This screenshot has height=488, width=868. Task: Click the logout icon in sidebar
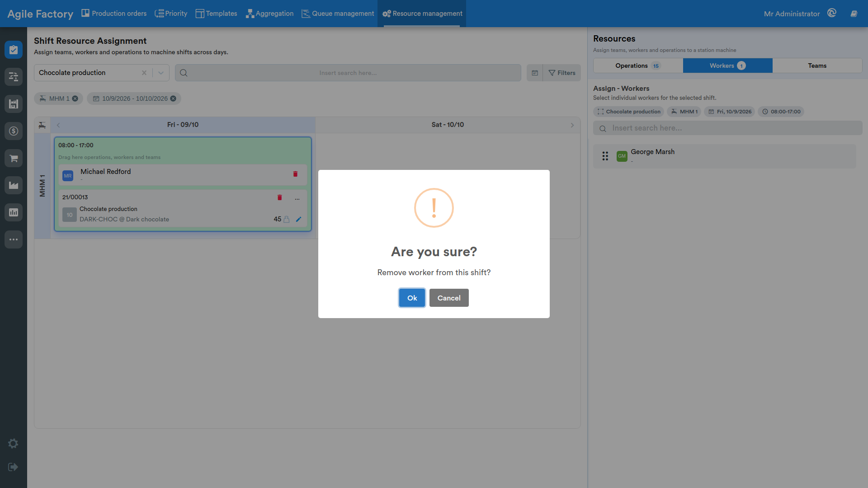point(13,467)
